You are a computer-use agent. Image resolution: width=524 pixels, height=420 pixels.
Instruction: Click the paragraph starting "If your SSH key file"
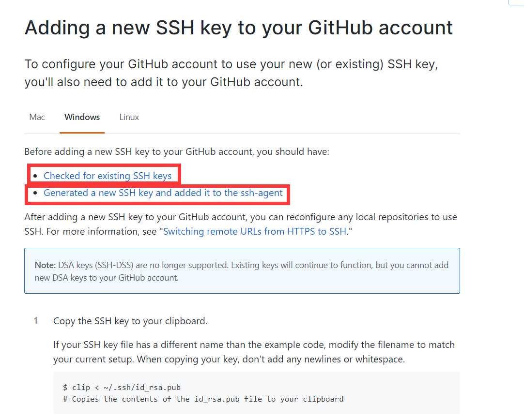tap(254, 352)
